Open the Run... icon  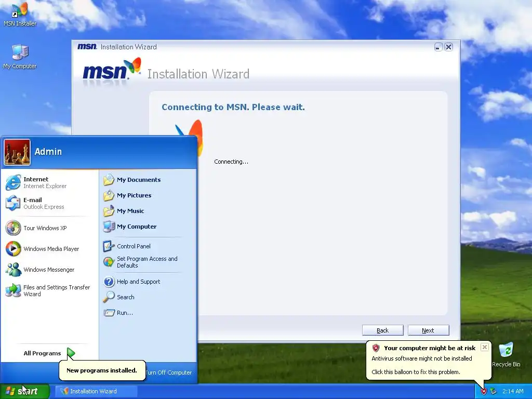(x=109, y=313)
